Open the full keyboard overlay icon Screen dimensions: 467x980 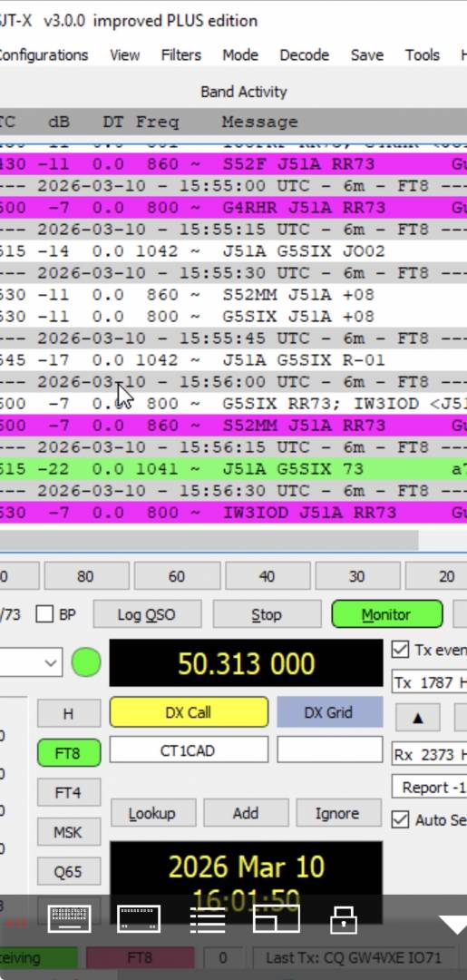point(69,918)
